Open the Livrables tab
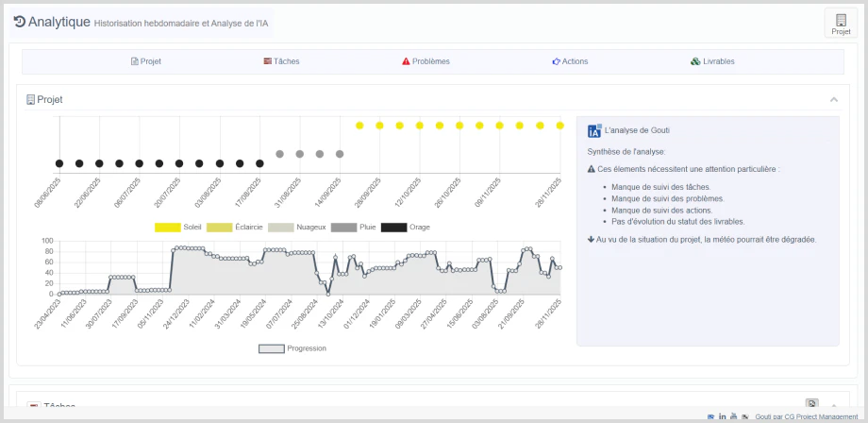868x423 pixels. click(713, 61)
